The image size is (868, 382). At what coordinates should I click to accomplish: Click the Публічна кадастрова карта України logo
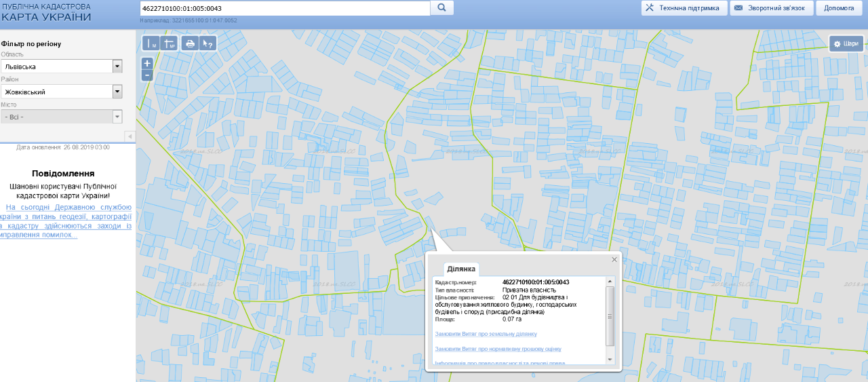46,12
